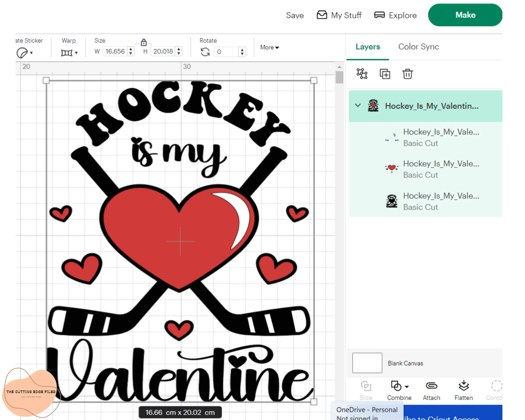Click the My Stuff envelope icon
The height and width of the screenshot is (420, 525).
322,15
